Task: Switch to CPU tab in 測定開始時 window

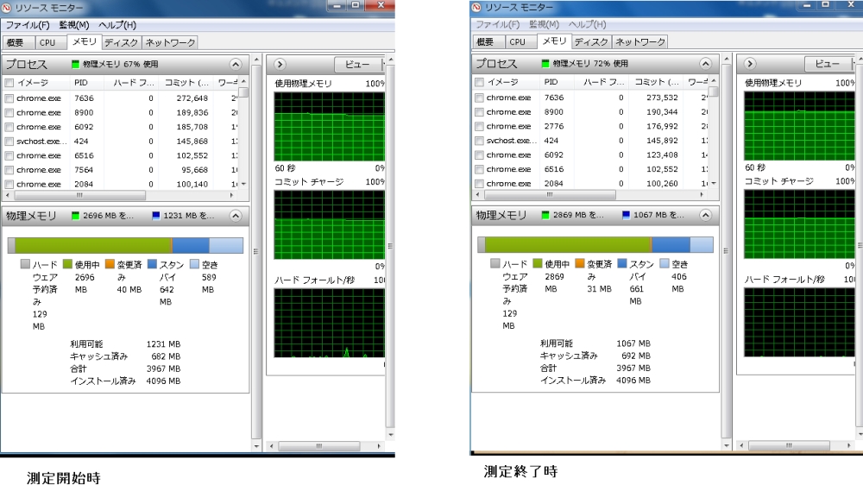Action: click(x=51, y=43)
